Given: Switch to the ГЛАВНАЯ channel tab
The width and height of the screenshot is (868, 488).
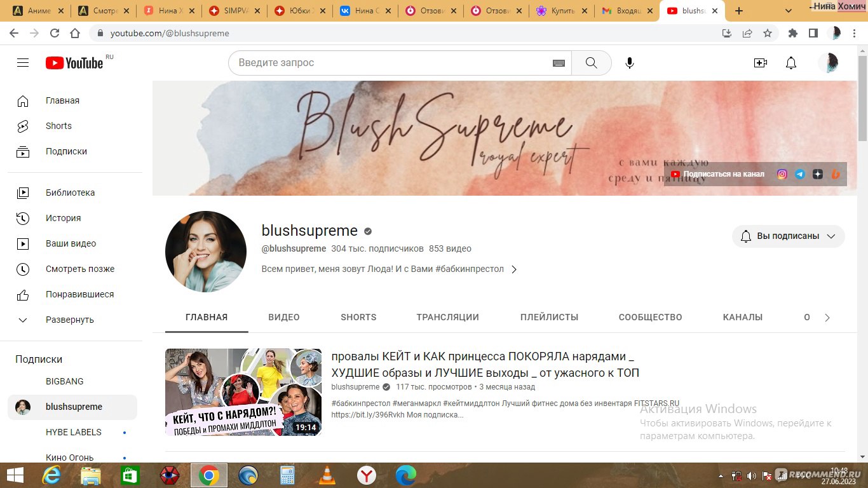Looking at the screenshot, I should (x=207, y=317).
